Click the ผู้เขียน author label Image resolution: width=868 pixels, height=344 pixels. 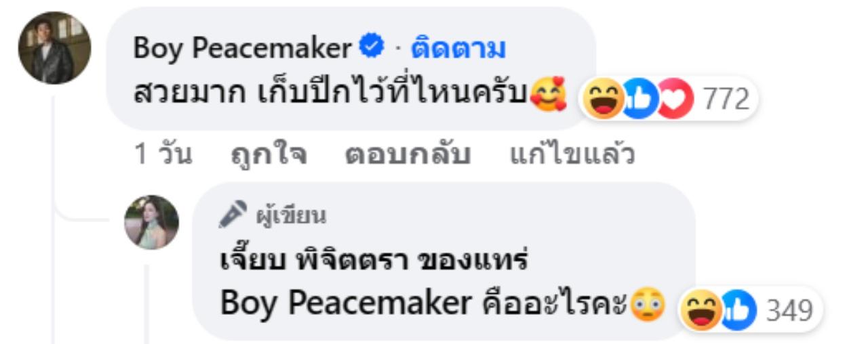291,216
